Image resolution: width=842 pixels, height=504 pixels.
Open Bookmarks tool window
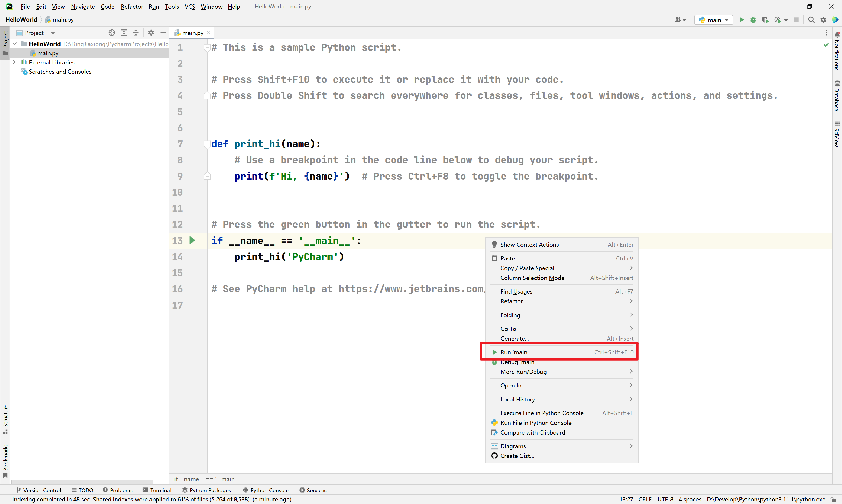coord(6,461)
